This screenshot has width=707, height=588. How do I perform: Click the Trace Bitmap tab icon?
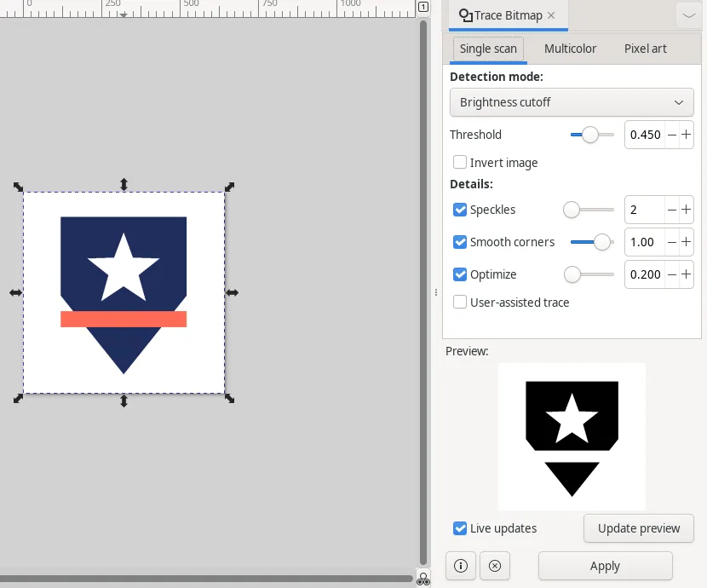[x=465, y=15]
